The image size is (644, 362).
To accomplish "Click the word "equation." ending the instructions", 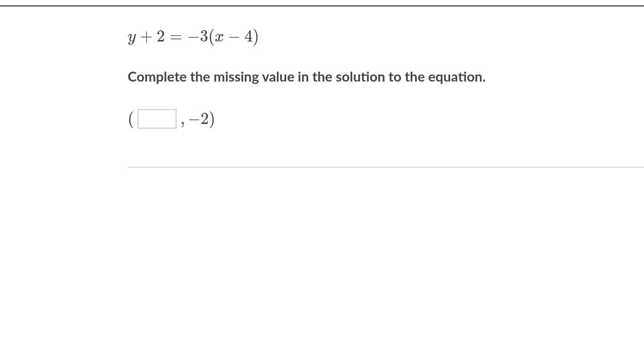I will pos(457,77).
